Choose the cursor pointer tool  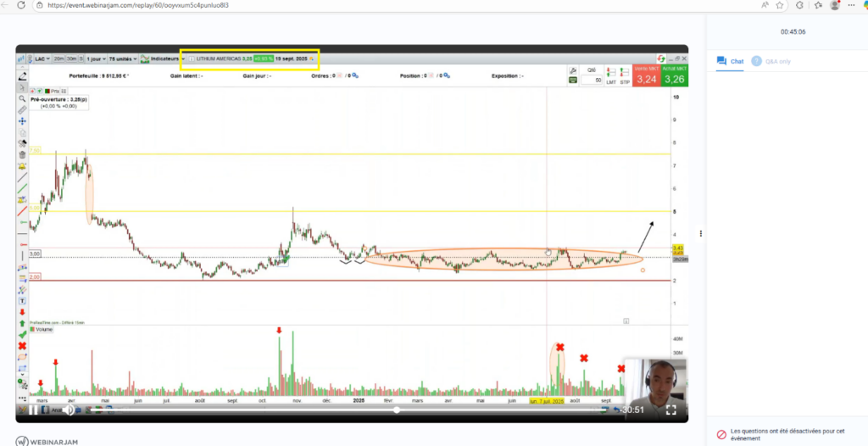pos(22,87)
